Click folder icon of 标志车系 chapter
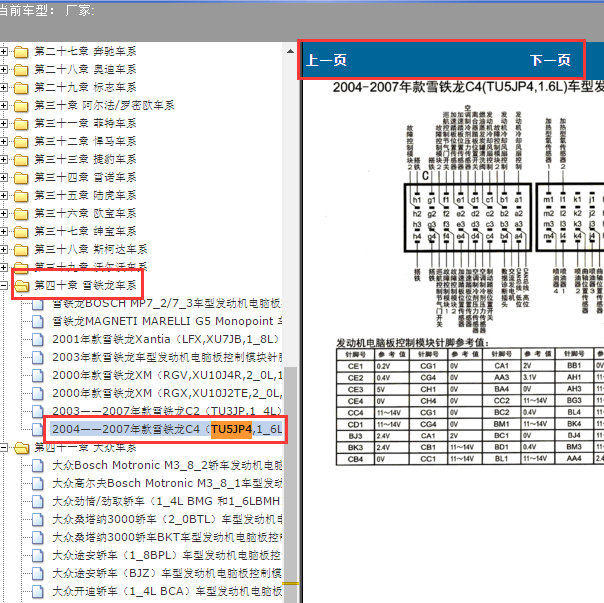This screenshot has width=604, height=603. click(21, 88)
